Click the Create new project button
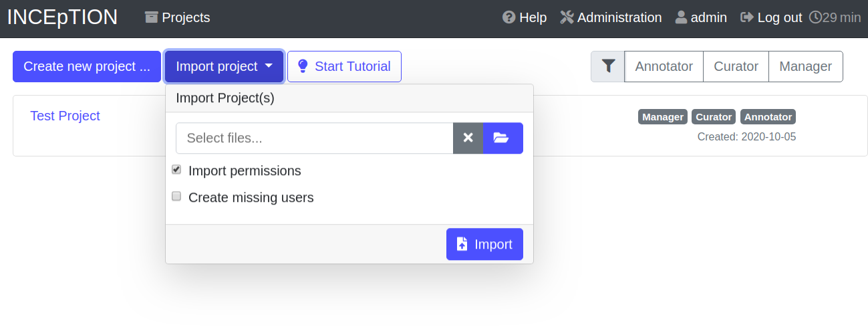868x329 pixels. tap(87, 66)
